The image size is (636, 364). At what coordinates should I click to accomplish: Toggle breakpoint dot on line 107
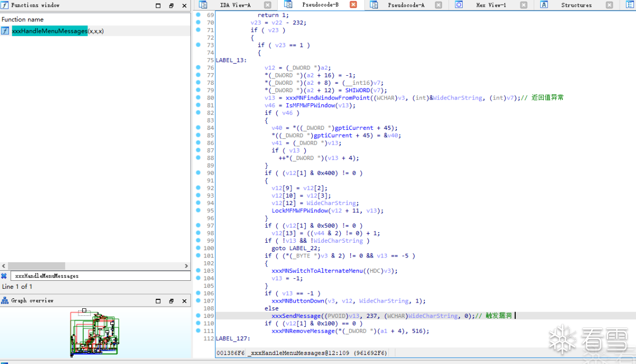coord(198,300)
